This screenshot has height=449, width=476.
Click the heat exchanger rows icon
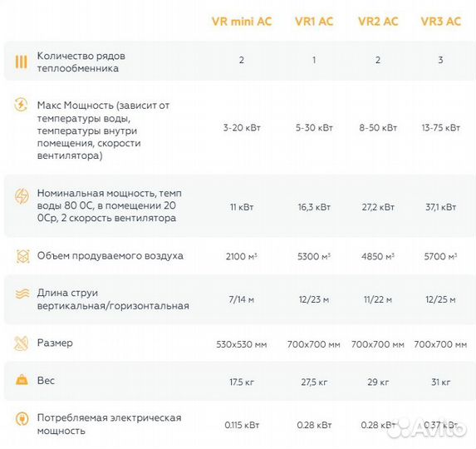point(22,62)
